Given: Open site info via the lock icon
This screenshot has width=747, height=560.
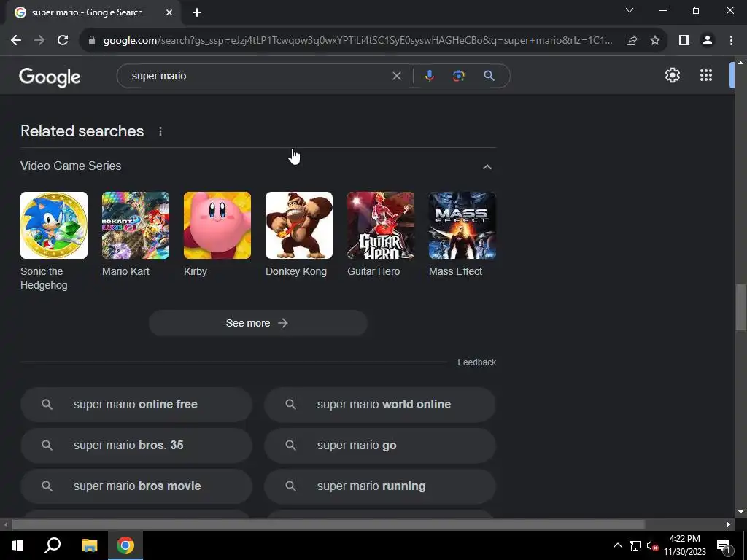Looking at the screenshot, I should click(x=92, y=41).
